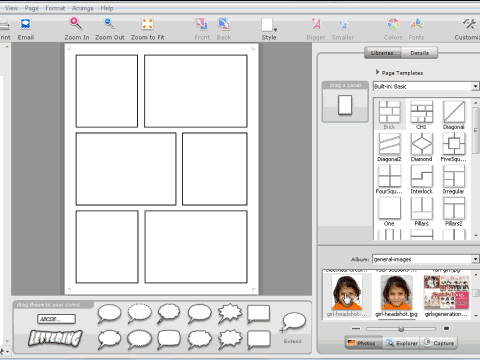Select the Diagonal page template
This screenshot has width=480, height=360.
coord(454,115)
